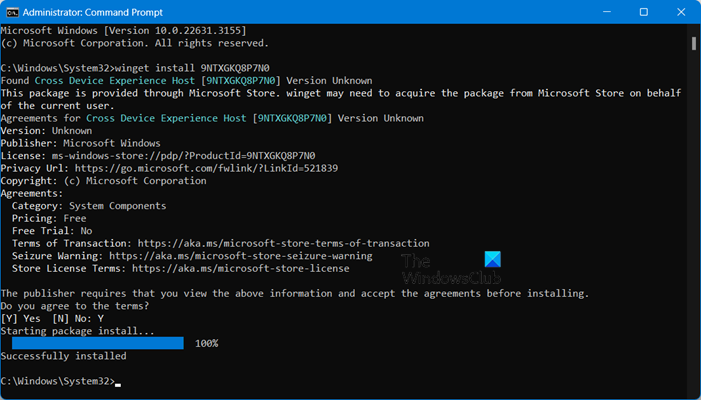
Task: Minimize the Command Prompt window
Action: tap(598, 12)
